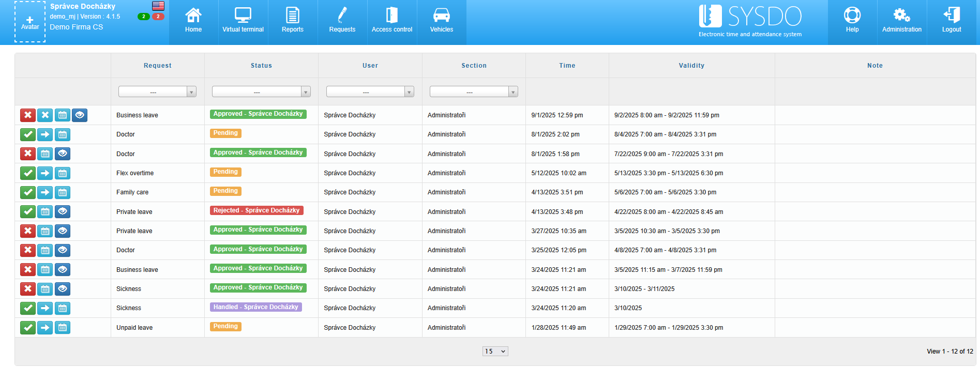Toggle the eye icon on the 8/1/2025 1:58 pm Doctor row

point(63,154)
